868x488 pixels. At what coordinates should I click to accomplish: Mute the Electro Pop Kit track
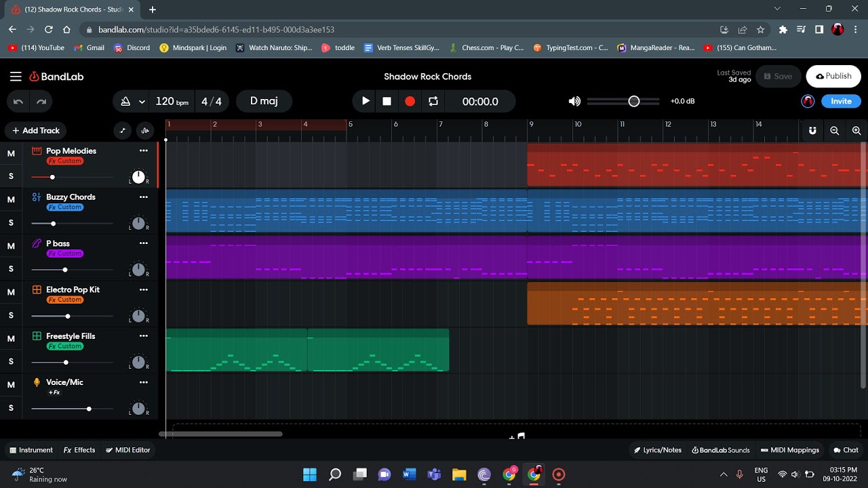coord(11,292)
